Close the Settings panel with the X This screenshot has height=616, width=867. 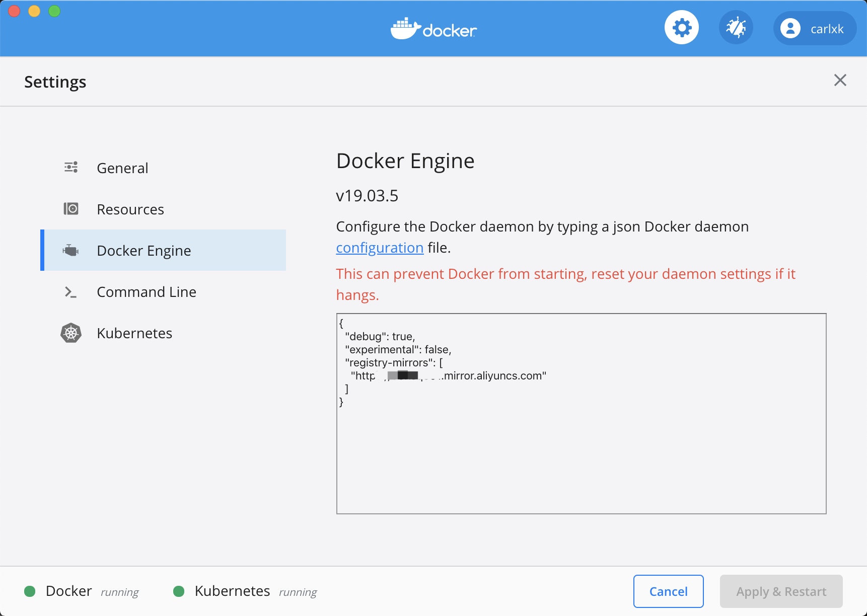pos(840,80)
